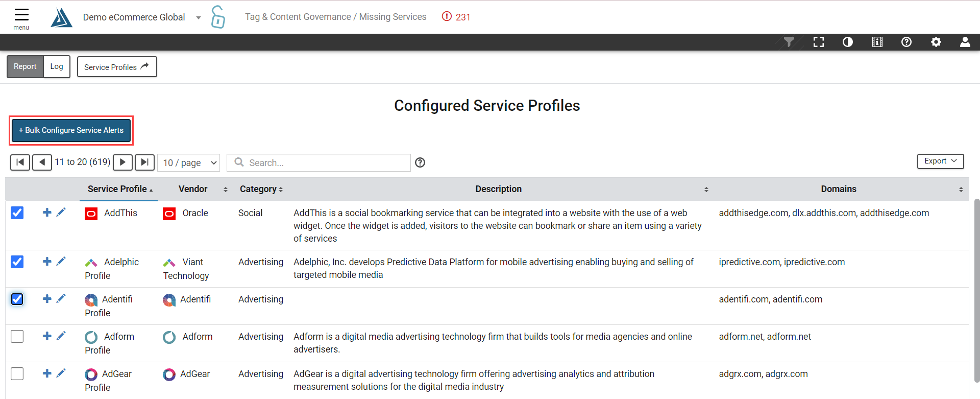Image resolution: width=980 pixels, height=399 pixels.
Task: Click the padlock icon in header
Action: 218,17
